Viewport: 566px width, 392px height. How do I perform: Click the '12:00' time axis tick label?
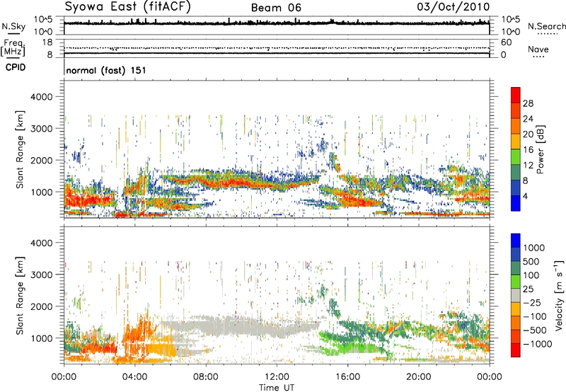pos(277,377)
